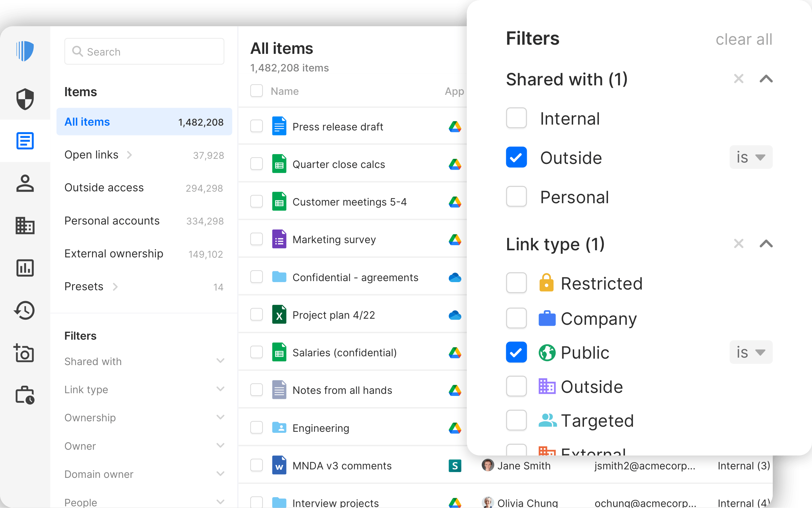Click the clear all link in Filters panel
This screenshot has width=812, height=508.
click(744, 39)
